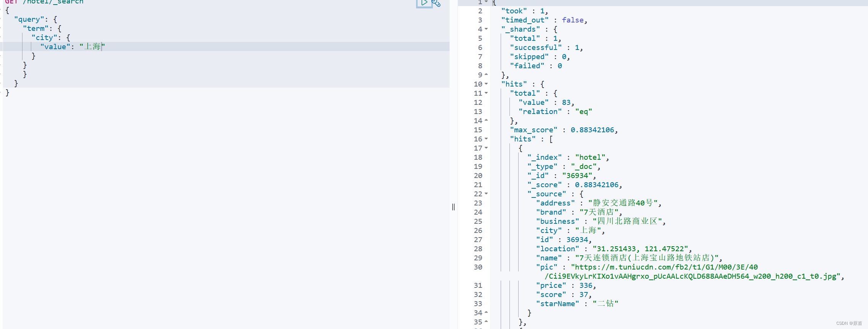Click the "score" : 37 line

pyautogui.click(x=564, y=294)
